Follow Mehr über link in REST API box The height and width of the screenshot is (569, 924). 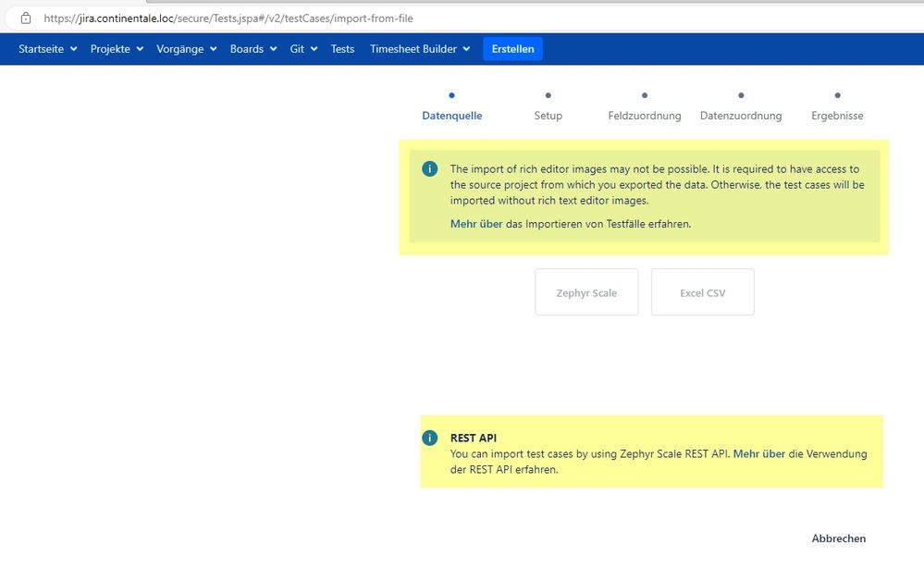point(758,454)
